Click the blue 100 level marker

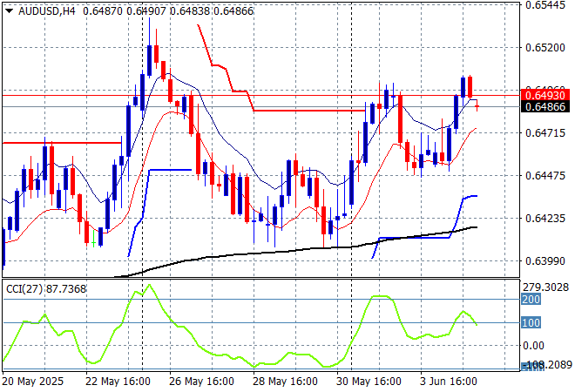[x=532, y=322]
